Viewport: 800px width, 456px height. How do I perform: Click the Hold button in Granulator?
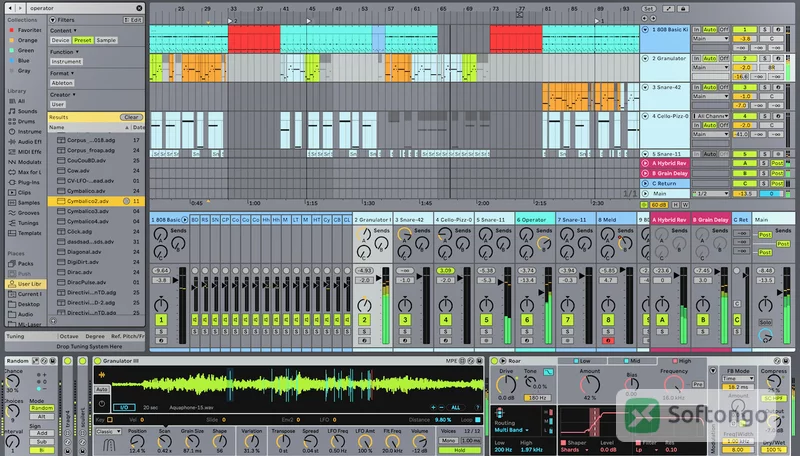click(x=460, y=450)
